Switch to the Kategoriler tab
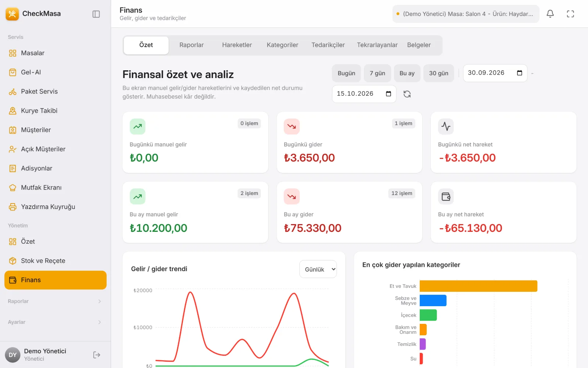Image resolution: width=588 pixels, height=368 pixels. pos(283,45)
